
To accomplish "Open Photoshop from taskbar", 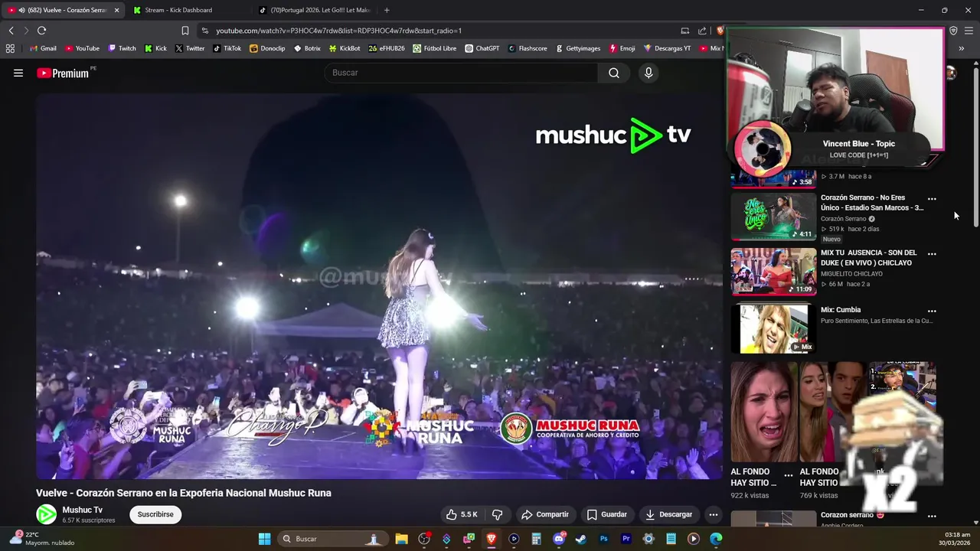I will [x=604, y=539].
